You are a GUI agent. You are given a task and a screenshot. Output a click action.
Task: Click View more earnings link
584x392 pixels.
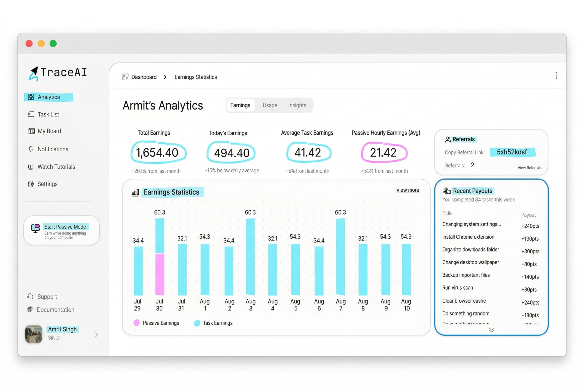point(408,190)
